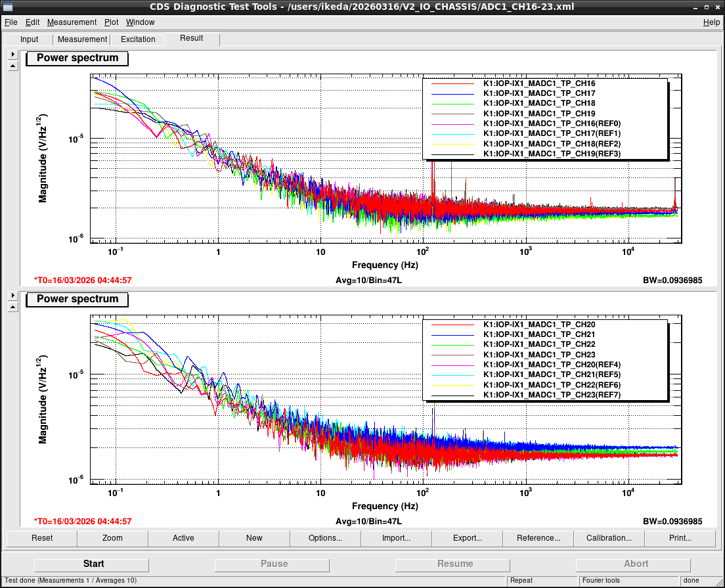
Task: Expand options panel arrow of top plot
Action: coord(13,54)
